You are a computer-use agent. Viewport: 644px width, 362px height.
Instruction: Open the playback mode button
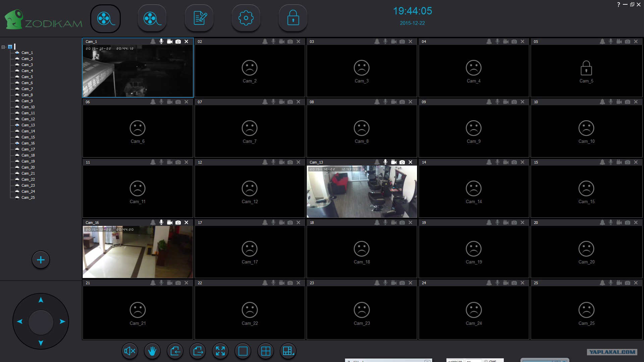(x=152, y=19)
